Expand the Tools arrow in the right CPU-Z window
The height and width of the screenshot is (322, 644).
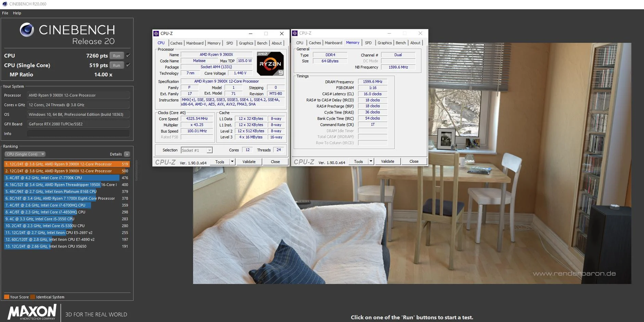371,161
